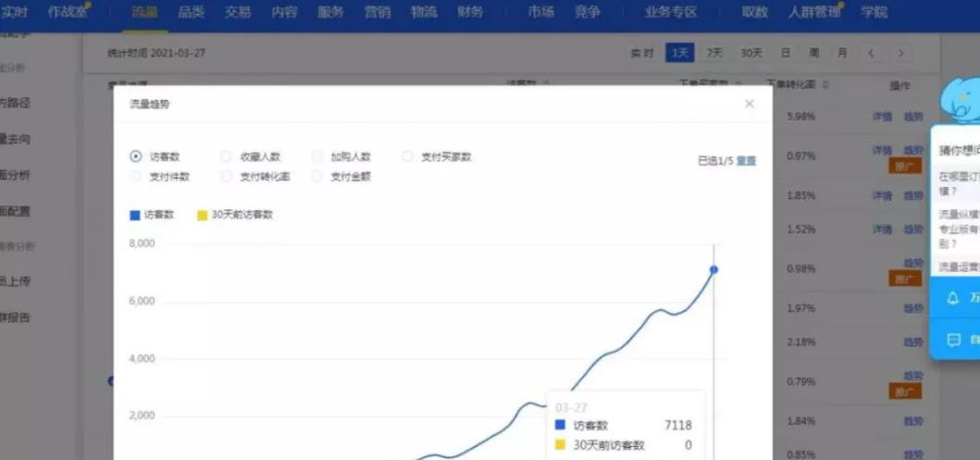Screen dimensions: 980x460
Task: Switch time granularity to 日
Action: tap(785, 53)
